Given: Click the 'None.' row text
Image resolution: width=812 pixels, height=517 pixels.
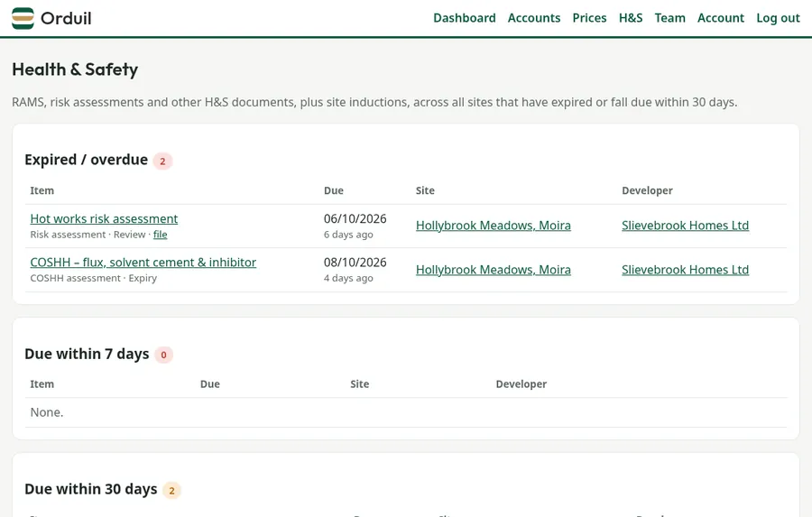Looking at the screenshot, I should pyautogui.click(x=47, y=412).
